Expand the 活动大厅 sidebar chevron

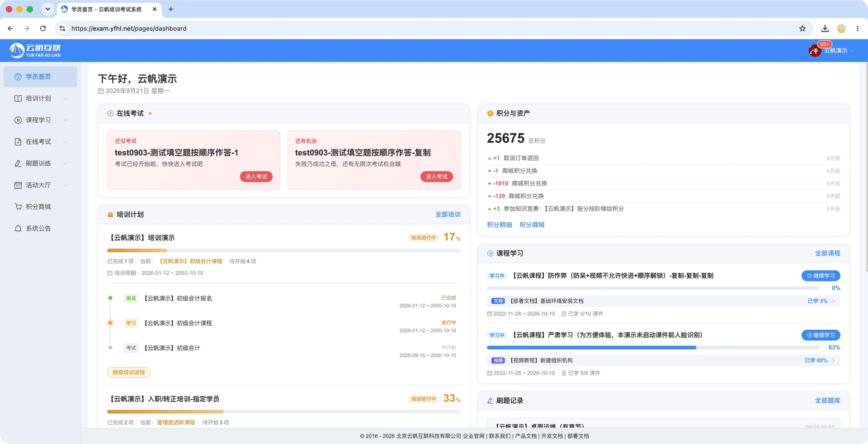[x=66, y=185]
